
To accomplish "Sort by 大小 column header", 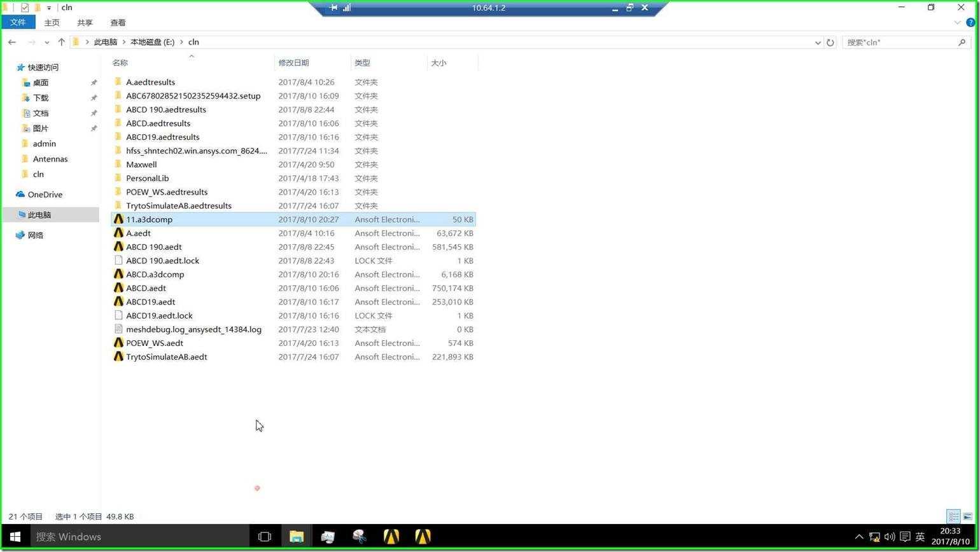I will [438, 63].
